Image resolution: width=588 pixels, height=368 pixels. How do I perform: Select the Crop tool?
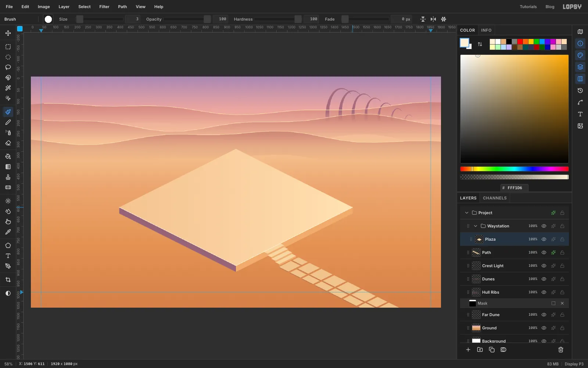(x=8, y=280)
